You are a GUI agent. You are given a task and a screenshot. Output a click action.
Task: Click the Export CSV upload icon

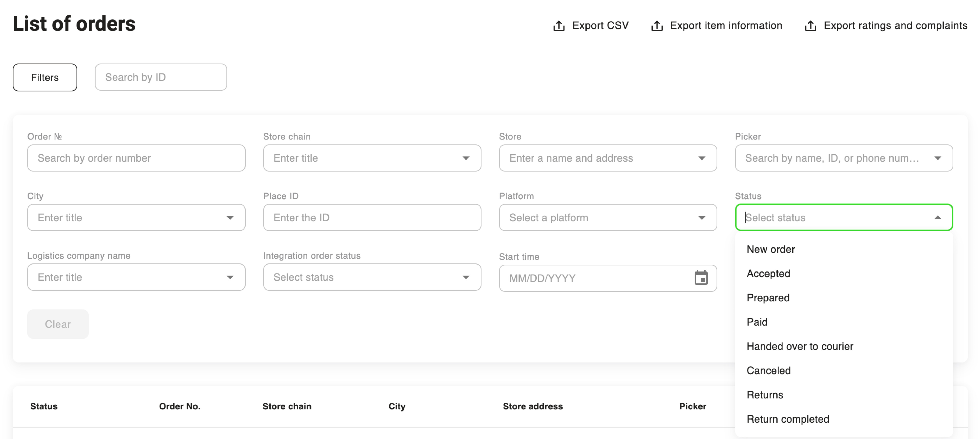[558, 26]
